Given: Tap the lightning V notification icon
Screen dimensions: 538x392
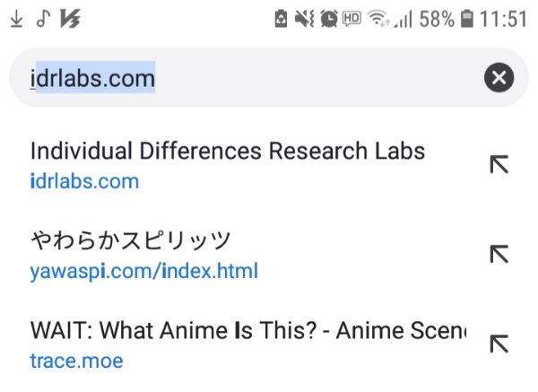Looking at the screenshot, I should tap(69, 18).
